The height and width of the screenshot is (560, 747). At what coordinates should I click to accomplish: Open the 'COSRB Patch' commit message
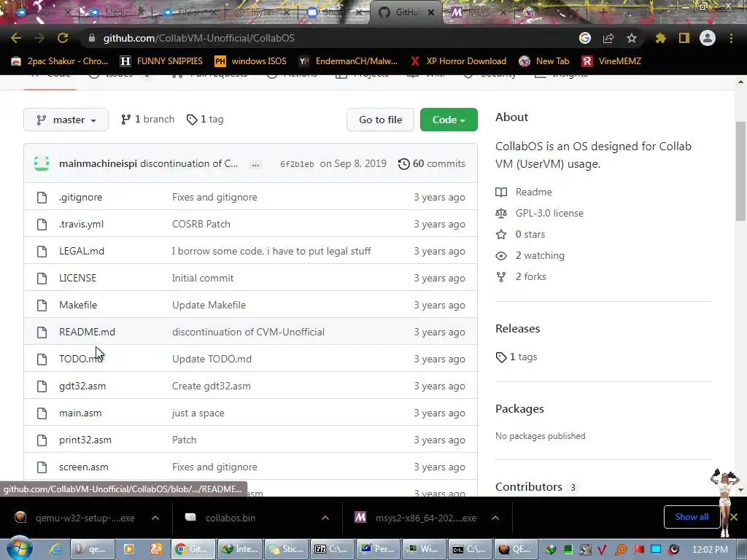pyautogui.click(x=201, y=224)
